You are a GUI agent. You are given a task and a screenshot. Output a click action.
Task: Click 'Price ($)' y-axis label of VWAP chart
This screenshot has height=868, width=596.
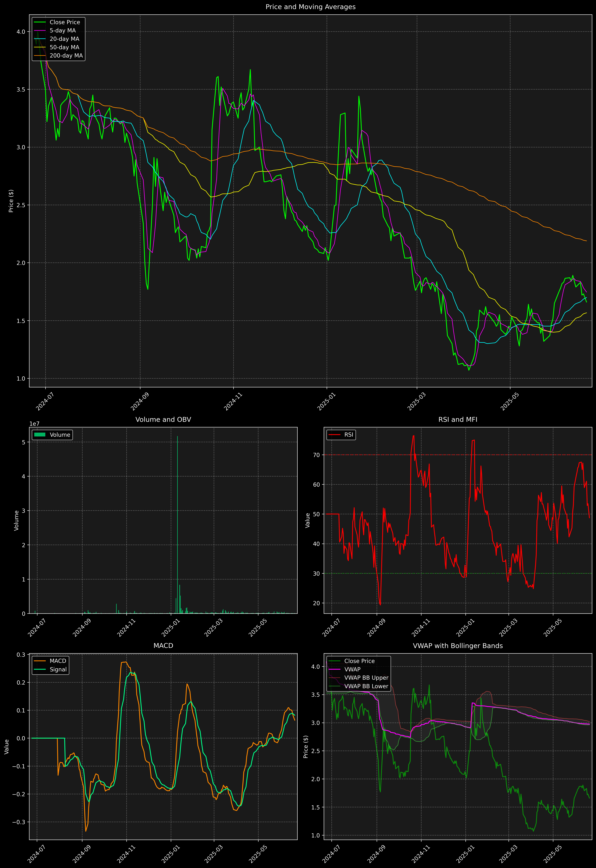[306, 747]
